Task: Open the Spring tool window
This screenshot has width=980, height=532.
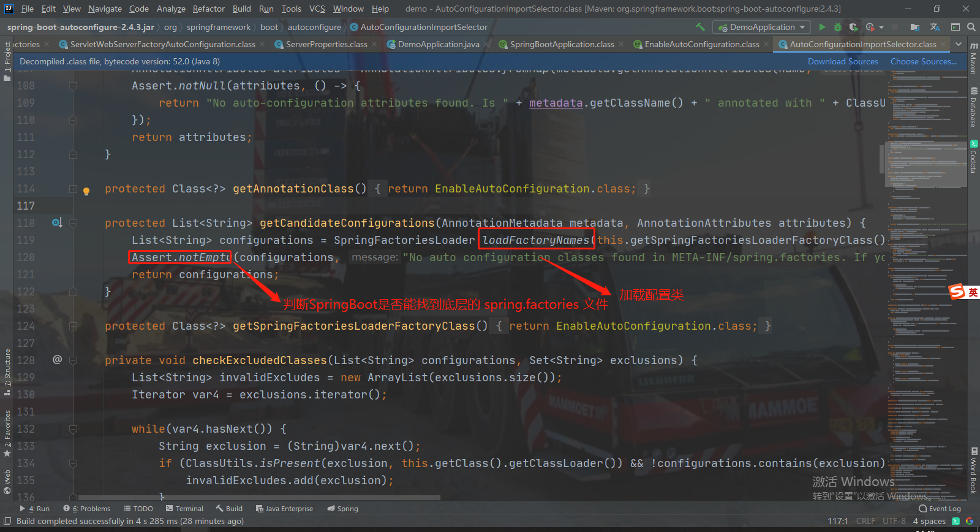Action: click(x=342, y=509)
